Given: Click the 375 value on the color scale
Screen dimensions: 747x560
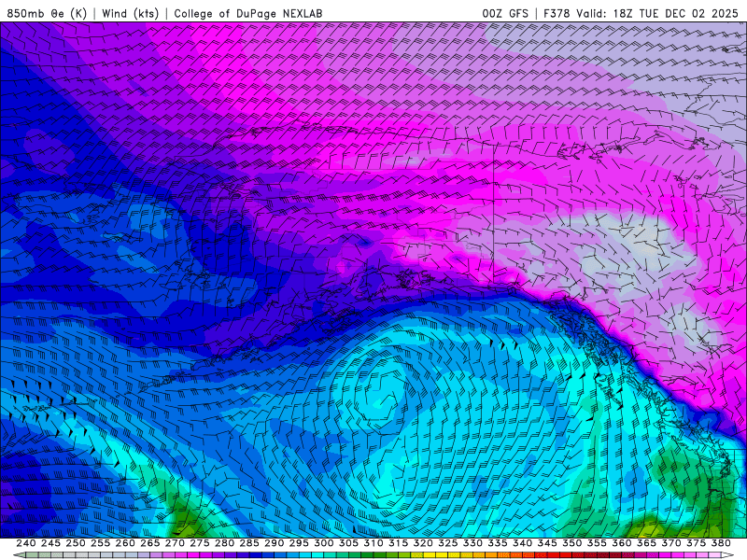Looking at the screenshot, I should click(696, 543).
